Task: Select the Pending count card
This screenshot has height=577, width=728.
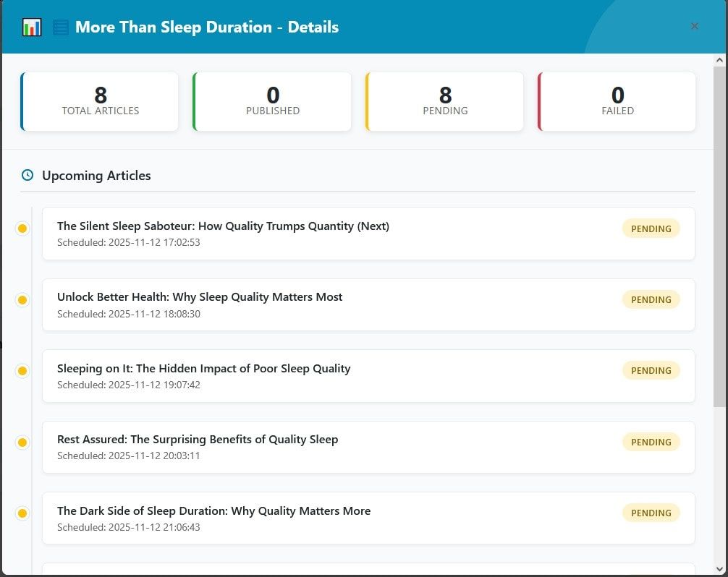Action: point(444,101)
